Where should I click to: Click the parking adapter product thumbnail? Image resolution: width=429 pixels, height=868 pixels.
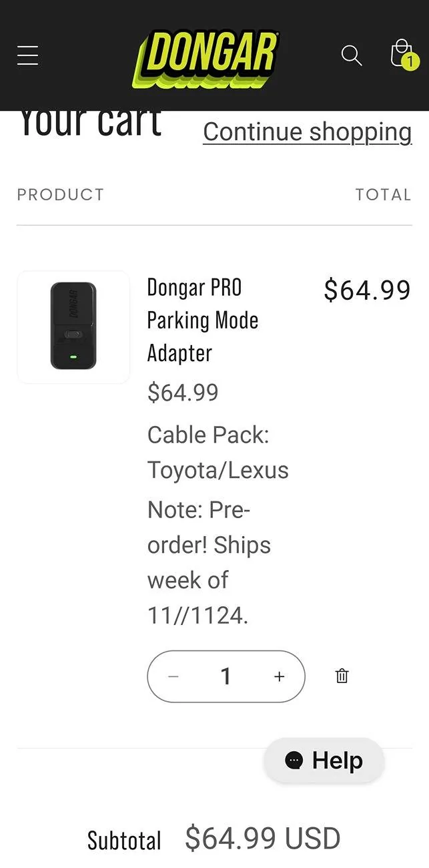[73, 327]
